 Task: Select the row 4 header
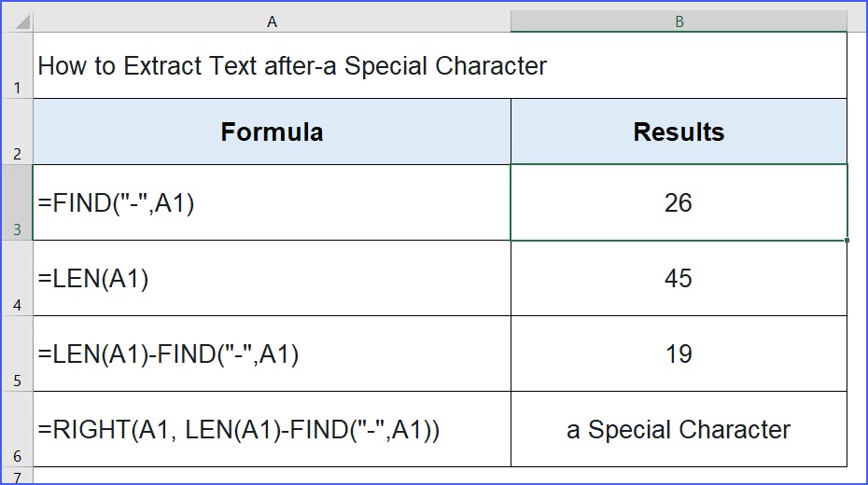pos(17,278)
